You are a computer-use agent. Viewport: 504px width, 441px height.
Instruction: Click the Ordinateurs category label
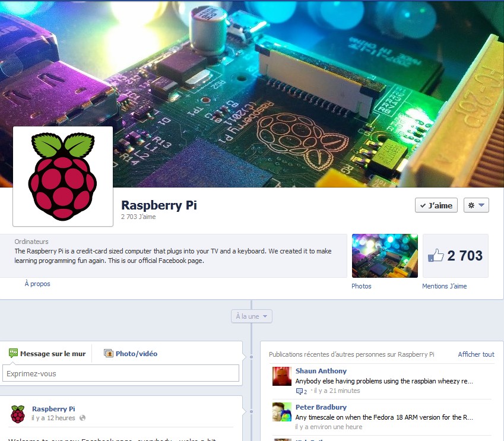click(x=31, y=242)
